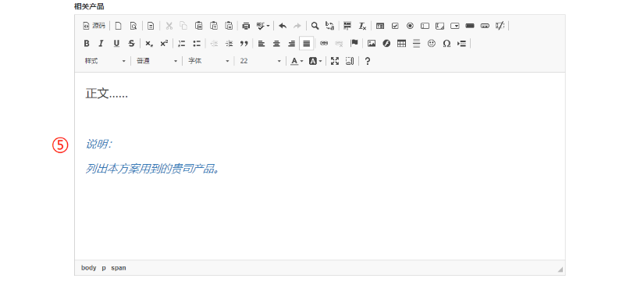Image resolution: width=644 pixels, height=282 pixels.
Task: Open the font size 22 dropdown
Action: 260,61
